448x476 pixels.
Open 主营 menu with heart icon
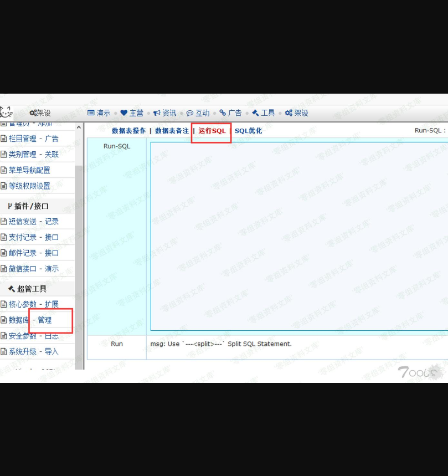click(x=132, y=113)
